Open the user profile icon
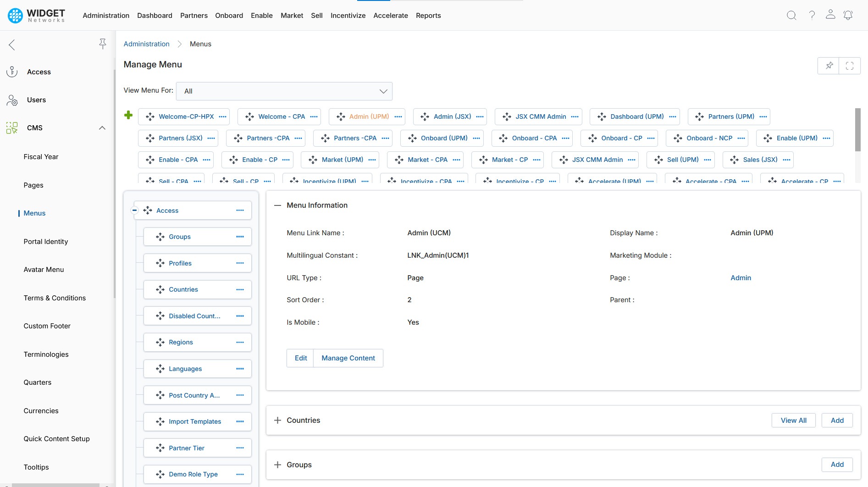The height and width of the screenshot is (487, 868). [x=830, y=15]
